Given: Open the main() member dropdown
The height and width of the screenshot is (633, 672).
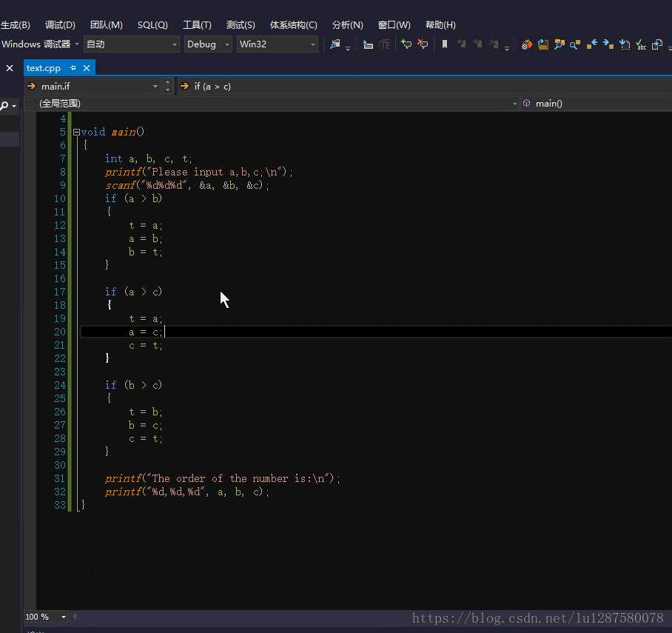Looking at the screenshot, I should pyautogui.click(x=596, y=104).
